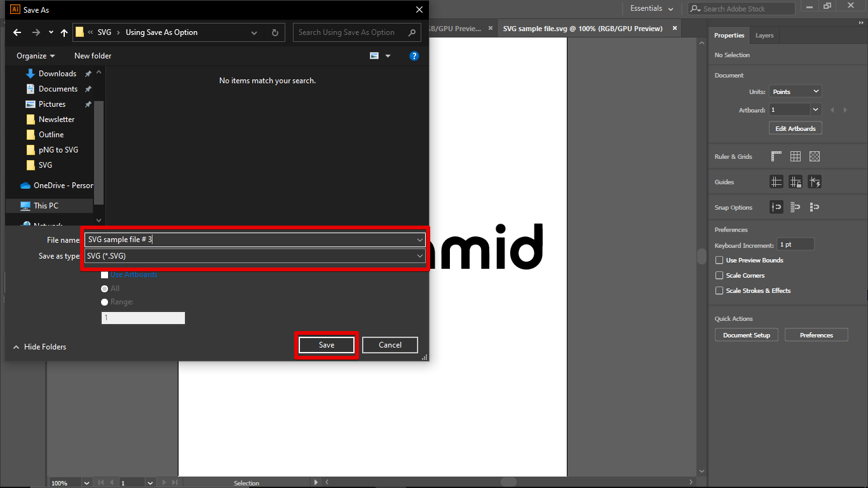Open the Essentials workspace switcher
This screenshot has width=868, height=488.
click(651, 8)
